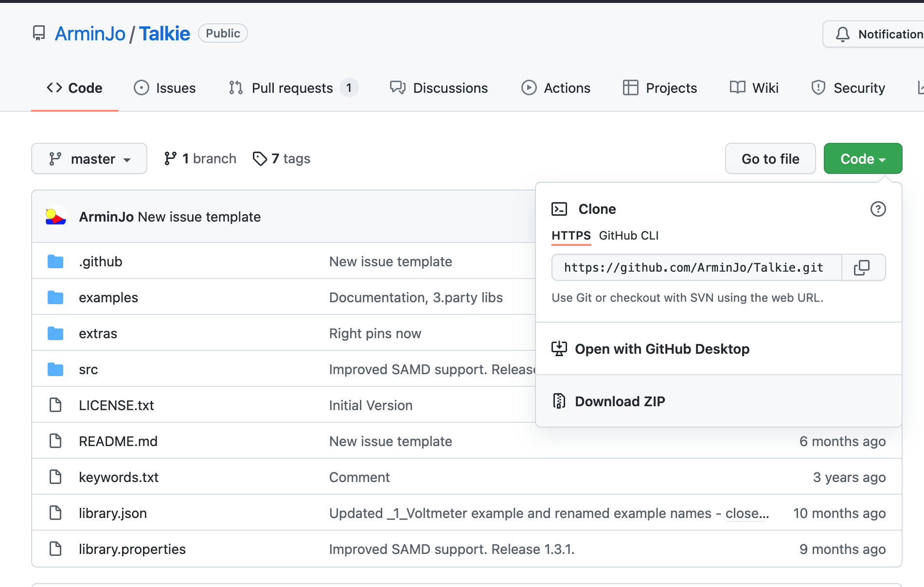
Task: Copy the HTTPS clone URL to clipboard
Action: click(862, 267)
